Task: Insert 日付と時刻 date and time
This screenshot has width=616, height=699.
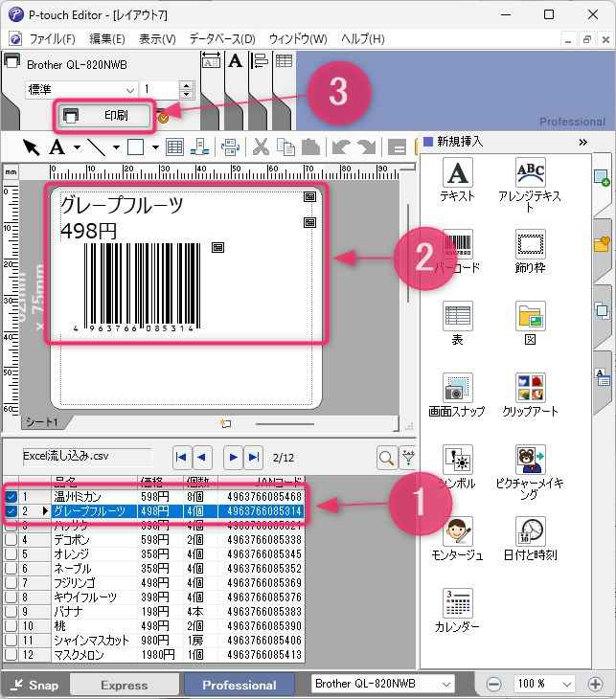Action: pos(530,538)
